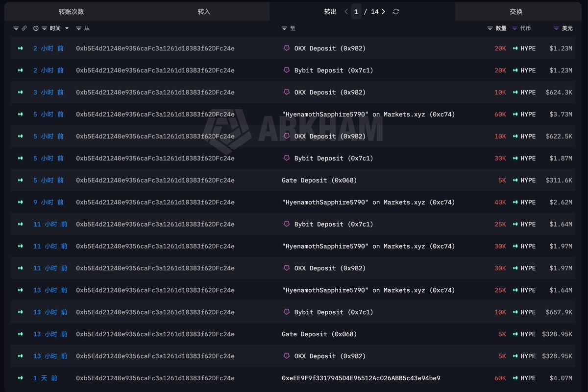
Task: Click the 从 address in $4.07M row
Action: click(155, 378)
